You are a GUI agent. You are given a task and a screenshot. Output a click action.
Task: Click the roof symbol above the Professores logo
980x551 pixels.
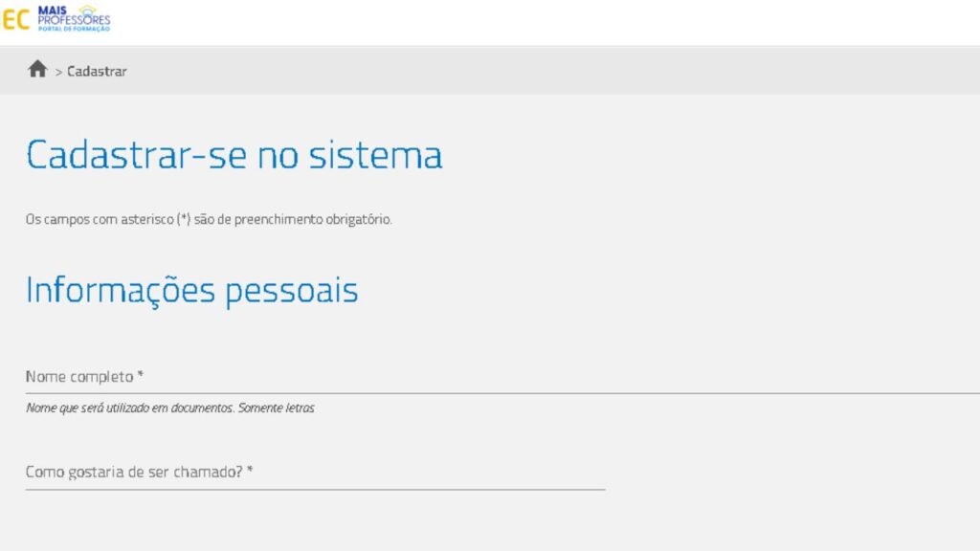[x=88, y=9]
